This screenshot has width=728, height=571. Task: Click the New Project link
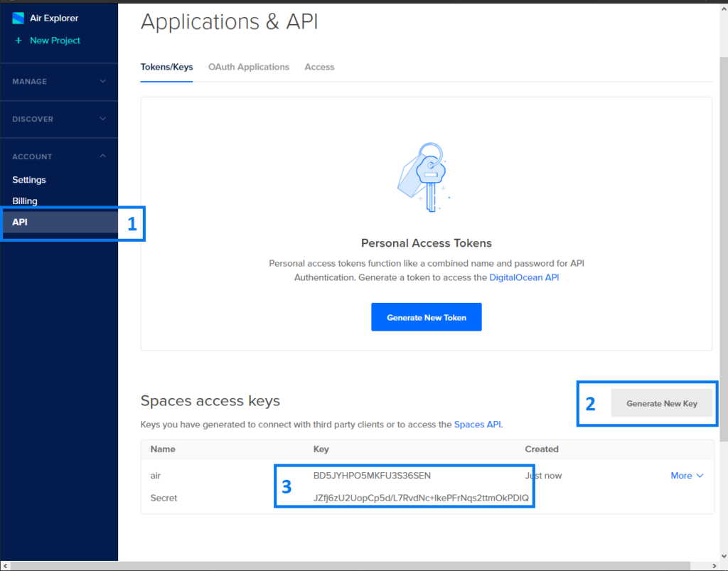pos(55,41)
